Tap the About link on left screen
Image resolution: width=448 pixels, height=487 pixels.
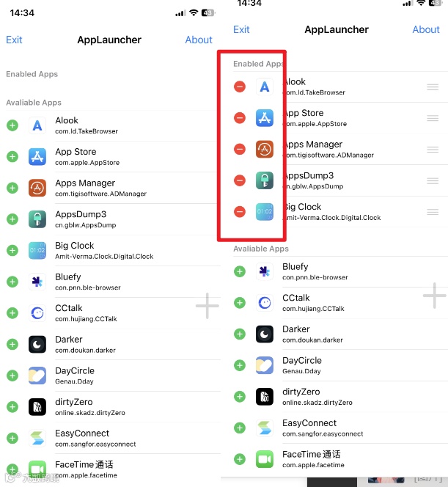click(199, 40)
